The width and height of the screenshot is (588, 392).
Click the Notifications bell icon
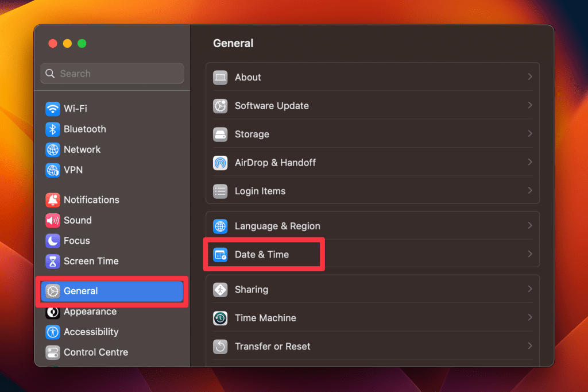pos(52,200)
